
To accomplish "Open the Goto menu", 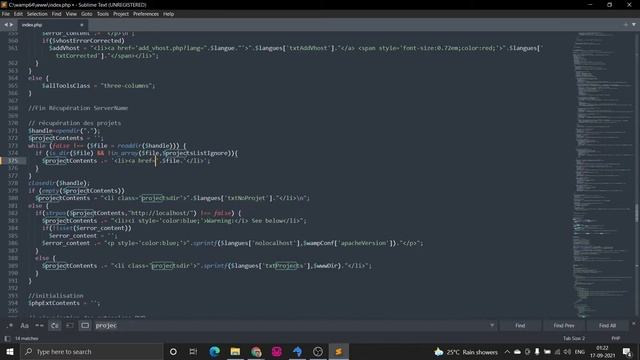I will pos(87,14).
